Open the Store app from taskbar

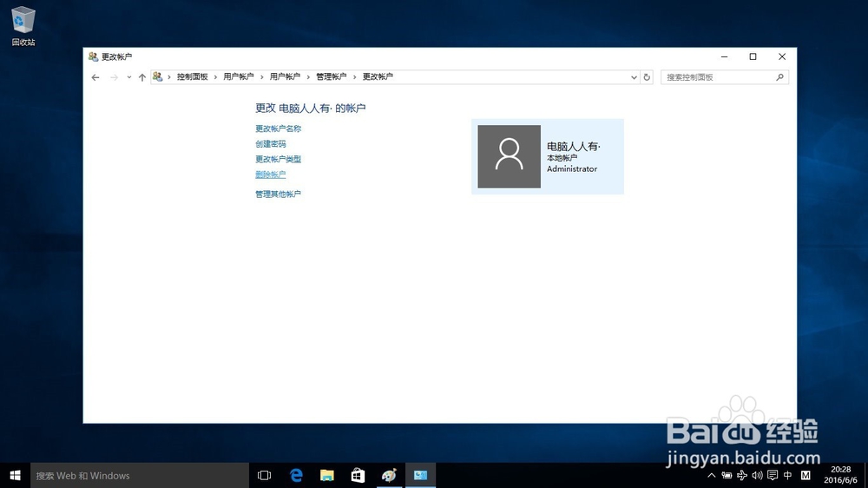pos(358,475)
